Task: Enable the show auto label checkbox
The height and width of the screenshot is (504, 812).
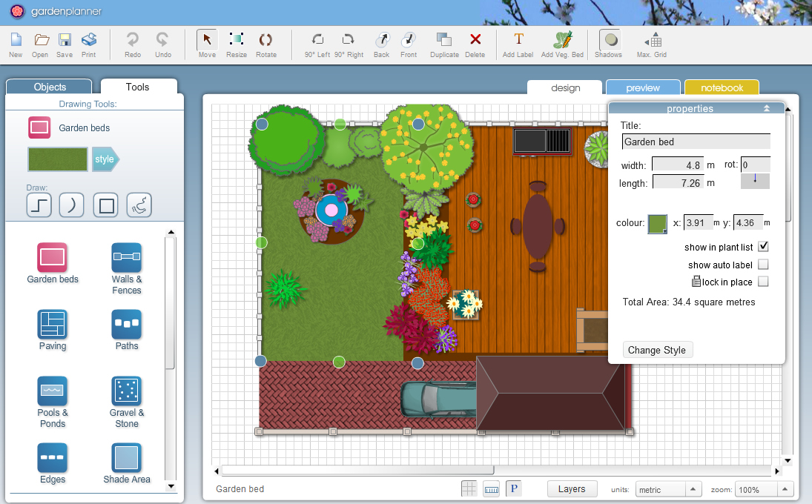Action: (763, 265)
